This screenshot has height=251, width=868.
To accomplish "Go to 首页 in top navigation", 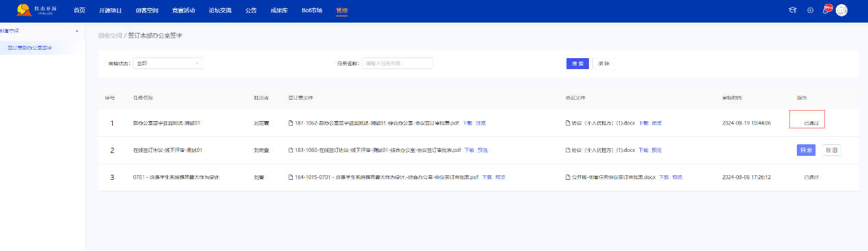I will pos(79,10).
